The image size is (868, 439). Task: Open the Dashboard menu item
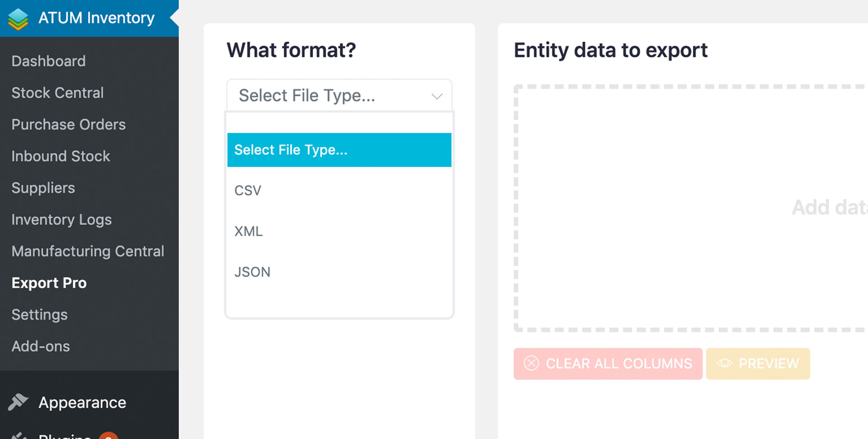48,61
